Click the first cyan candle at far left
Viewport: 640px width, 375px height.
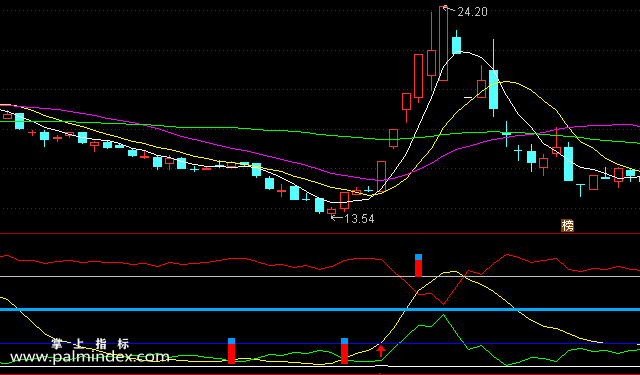[19, 121]
